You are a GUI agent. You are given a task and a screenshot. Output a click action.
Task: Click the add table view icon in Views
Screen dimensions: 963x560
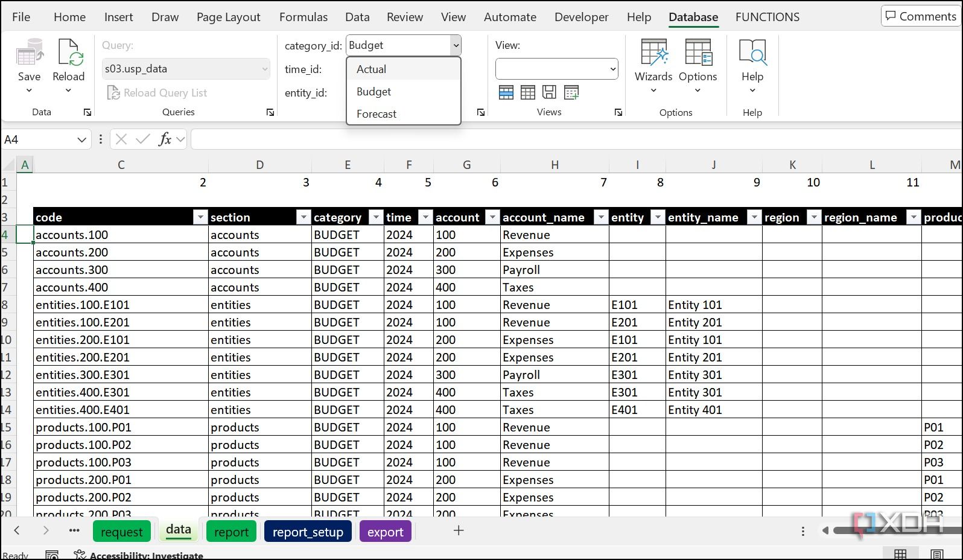click(571, 92)
